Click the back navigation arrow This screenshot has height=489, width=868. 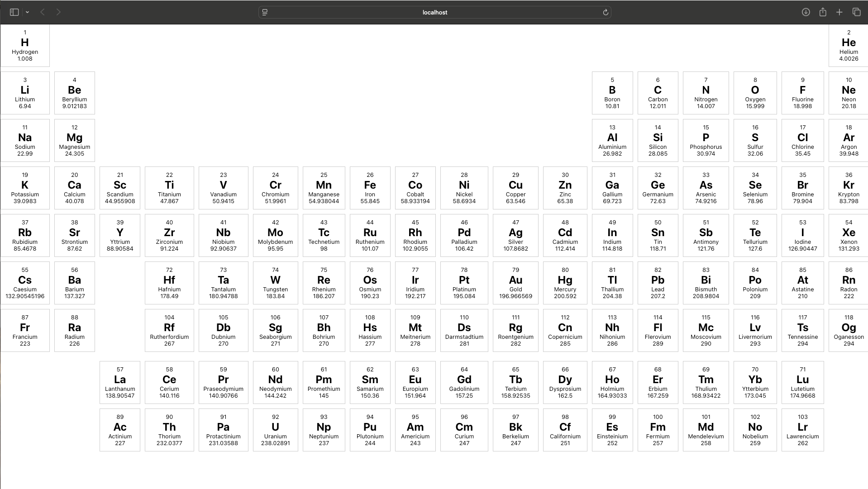click(42, 12)
